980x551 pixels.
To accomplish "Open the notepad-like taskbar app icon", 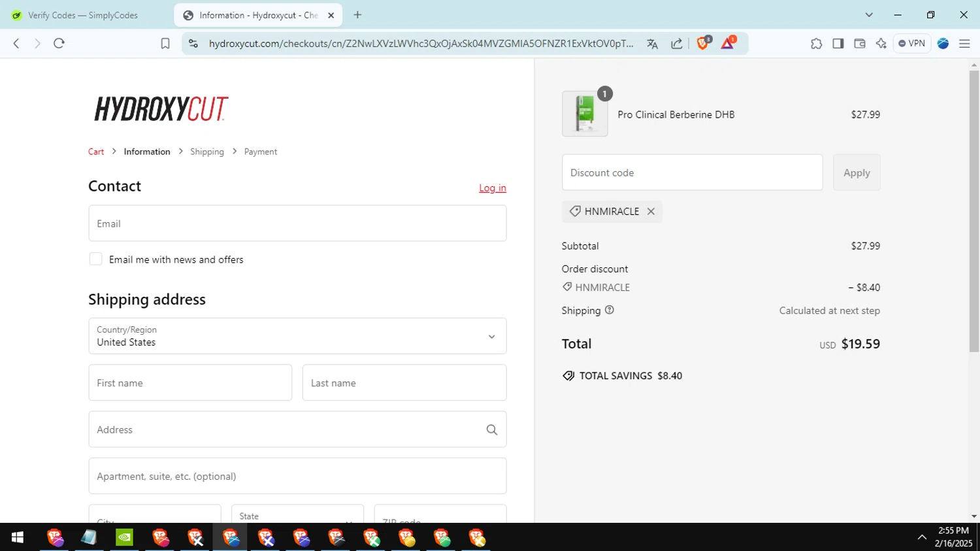I will (89, 537).
